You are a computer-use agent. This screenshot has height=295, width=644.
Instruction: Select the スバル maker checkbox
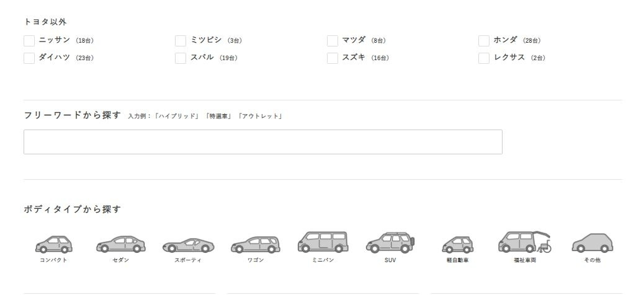(x=181, y=58)
